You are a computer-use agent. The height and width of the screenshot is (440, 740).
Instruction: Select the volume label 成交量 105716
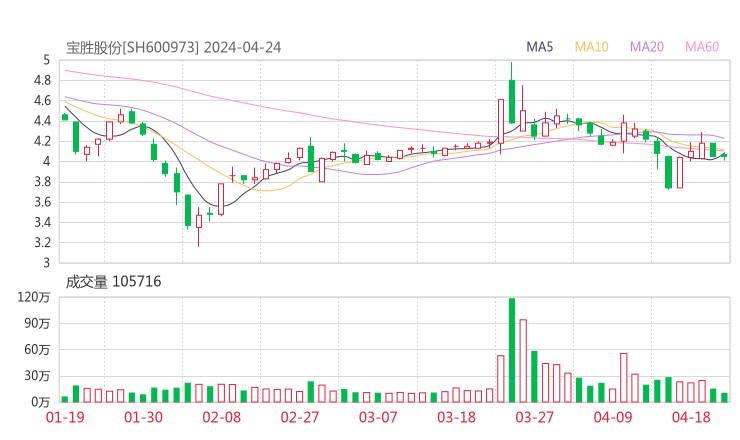coord(113,281)
